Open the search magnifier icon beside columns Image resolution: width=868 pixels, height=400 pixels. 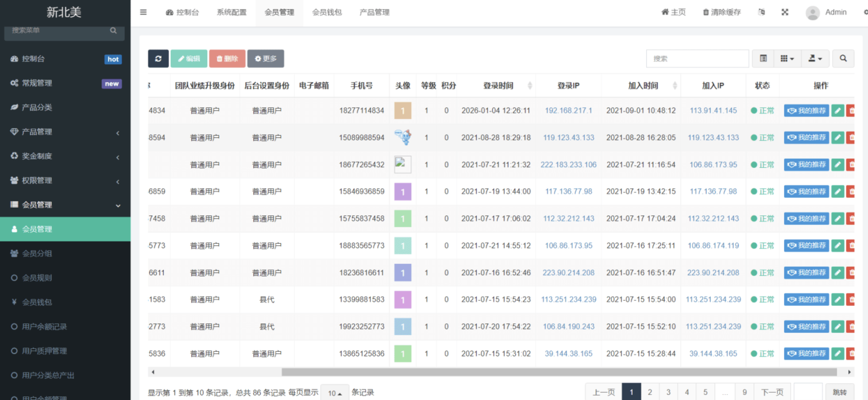[843, 58]
